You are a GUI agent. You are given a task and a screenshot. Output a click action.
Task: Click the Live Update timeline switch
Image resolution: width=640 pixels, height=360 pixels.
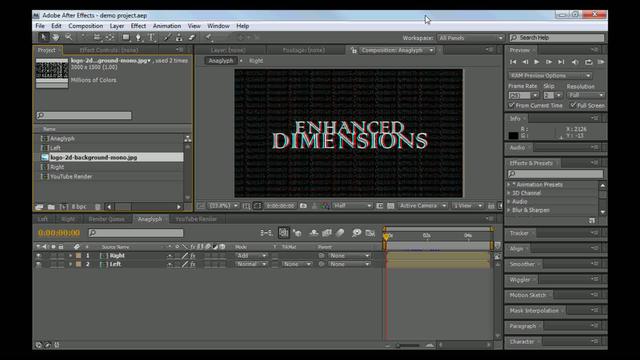[x=284, y=233]
